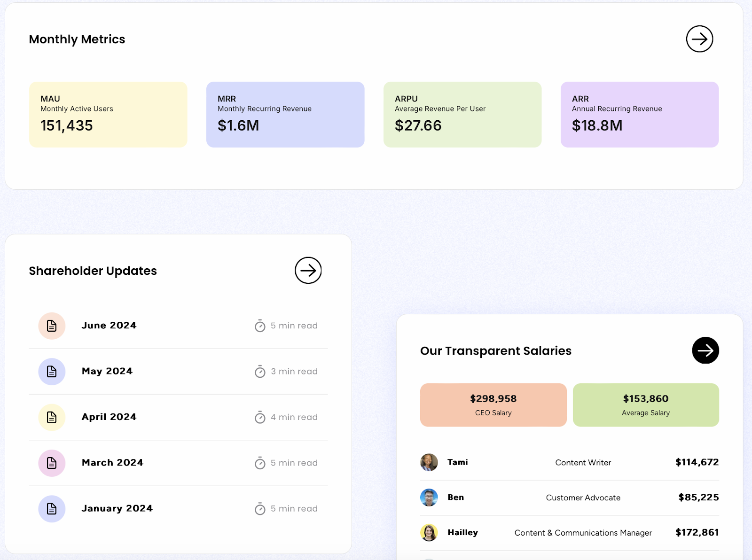Open the April 2024 shareholder update
752x560 pixels.
pyautogui.click(x=178, y=417)
